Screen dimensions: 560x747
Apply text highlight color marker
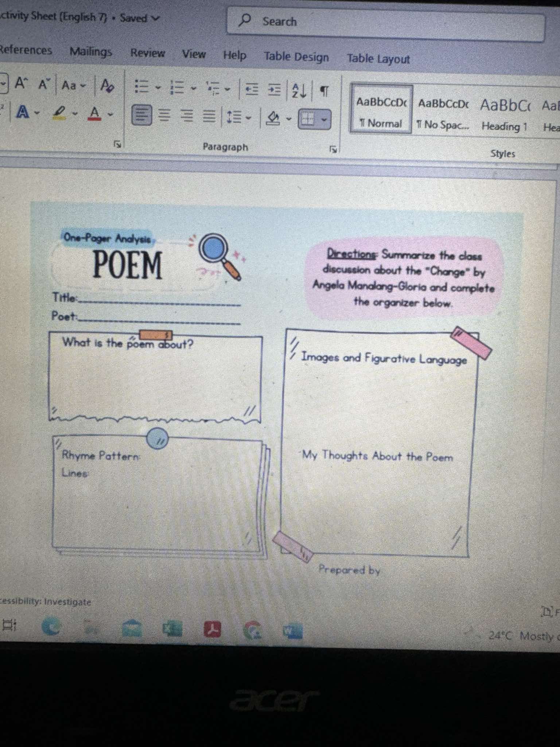pyautogui.click(x=60, y=113)
